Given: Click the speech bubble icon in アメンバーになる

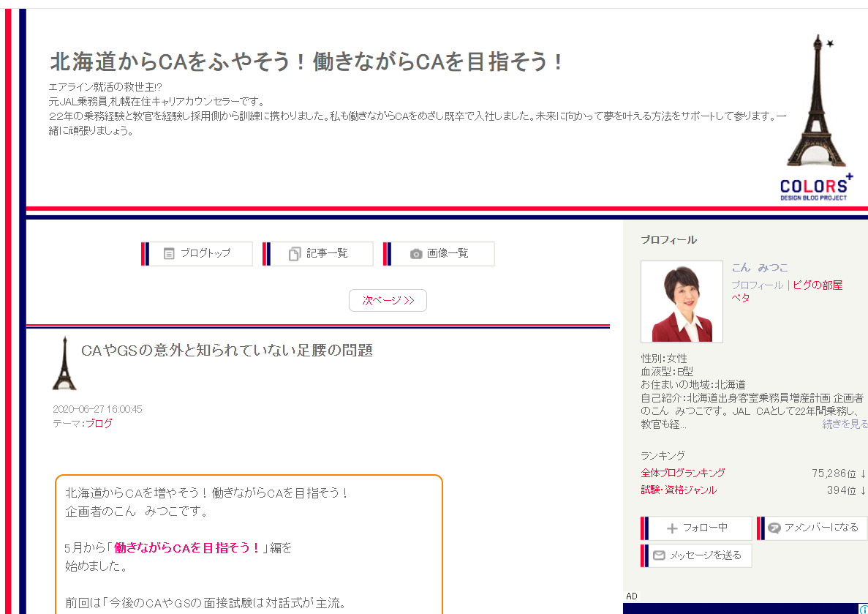Looking at the screenshot, I should tap(774, 528).
